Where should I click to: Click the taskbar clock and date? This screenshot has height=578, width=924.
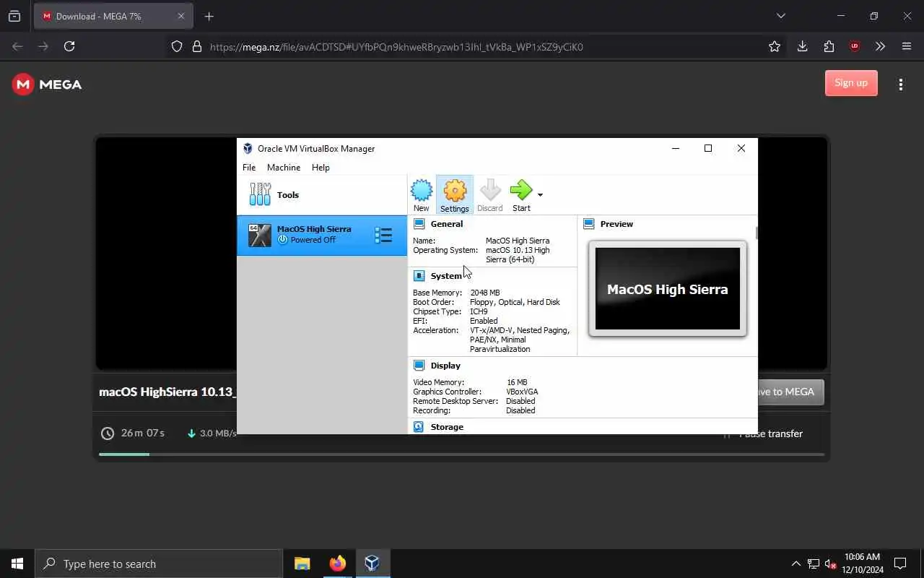tap(862, 564)
